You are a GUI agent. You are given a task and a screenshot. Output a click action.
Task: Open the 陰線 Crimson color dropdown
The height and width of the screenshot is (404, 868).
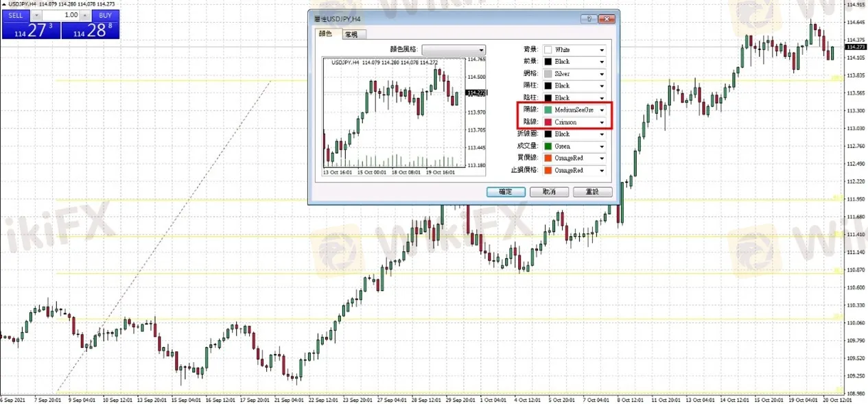pyautogui.click(x=574, y=122)
